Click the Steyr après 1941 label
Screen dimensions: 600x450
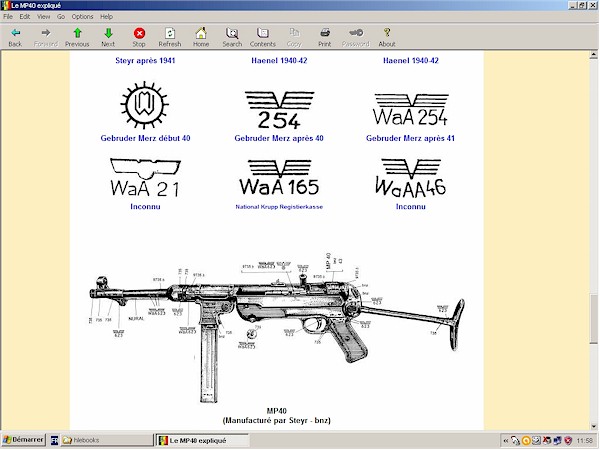click(145, 60)
